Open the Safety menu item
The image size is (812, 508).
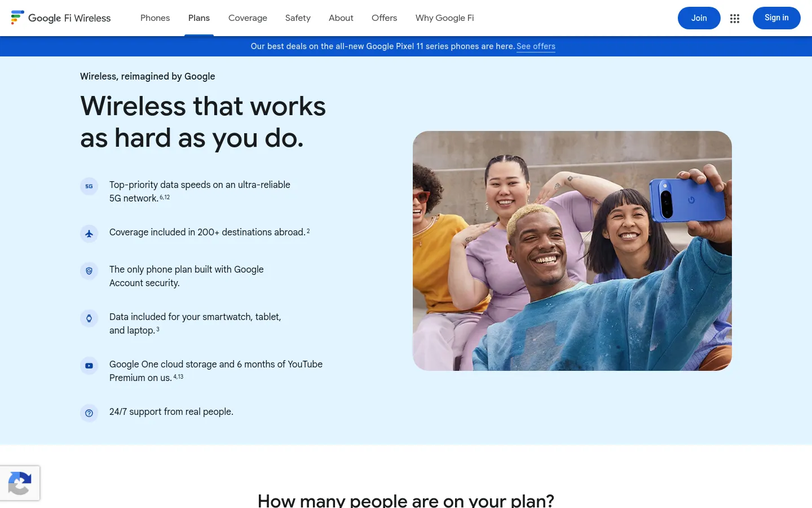(x=298, y=18)
